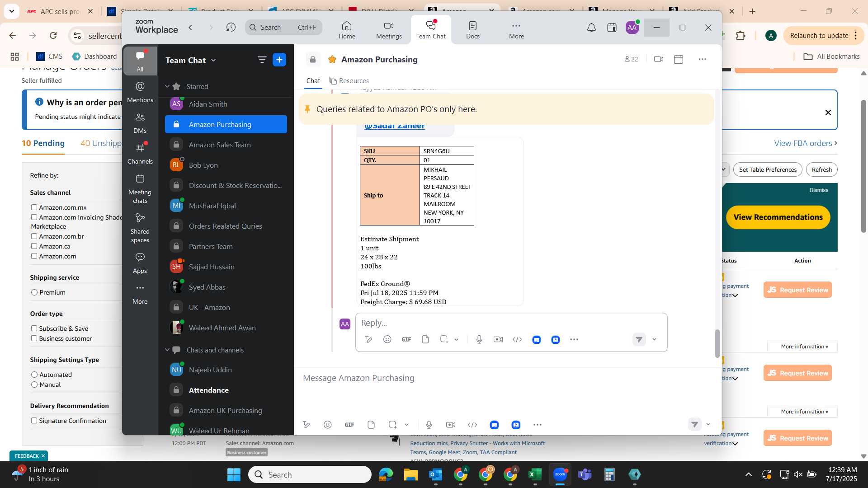Open send options arrow in reply box
The width and height of the screenshot is (868, 488).
pyautogui.click(x=654, y=339)
